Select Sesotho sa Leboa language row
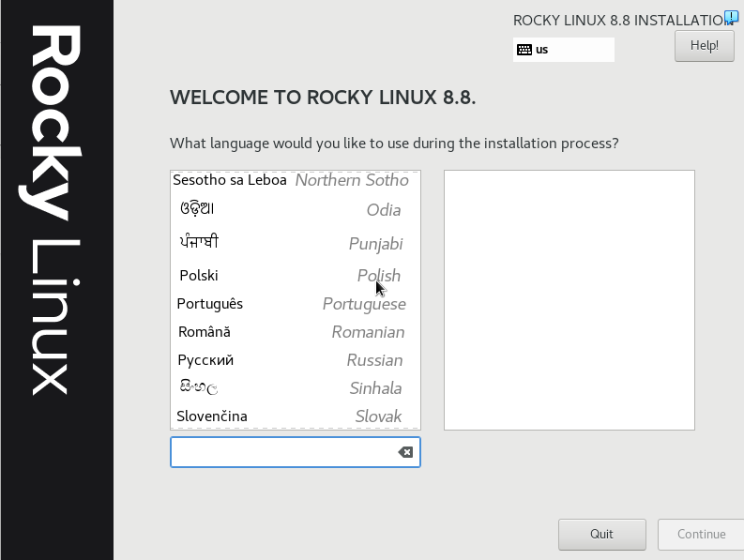 [296, 180]
